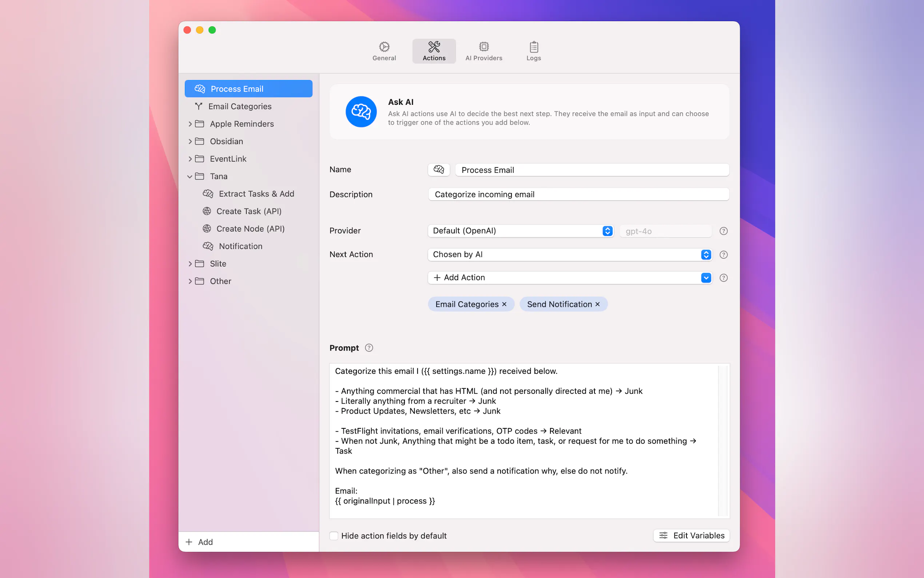Remove the Email Categories tag
The width and height of the screenshot is (924, 578).
coord(504,304)
